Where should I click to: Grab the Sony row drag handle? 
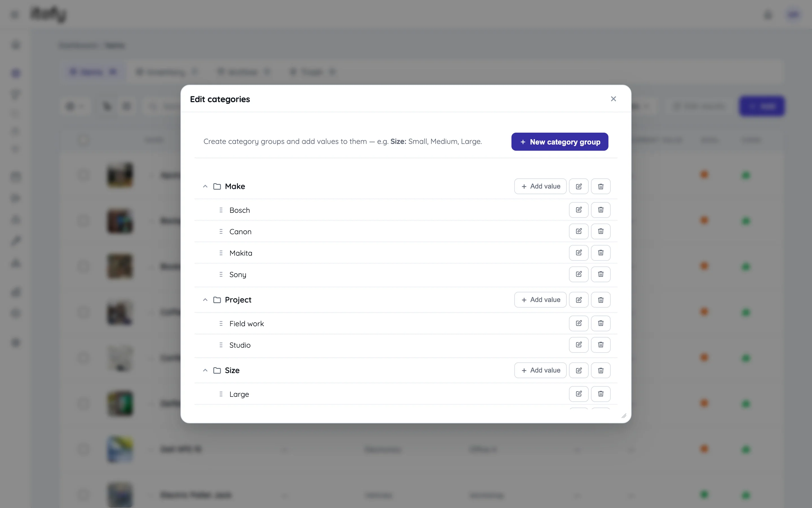[221, 275]
